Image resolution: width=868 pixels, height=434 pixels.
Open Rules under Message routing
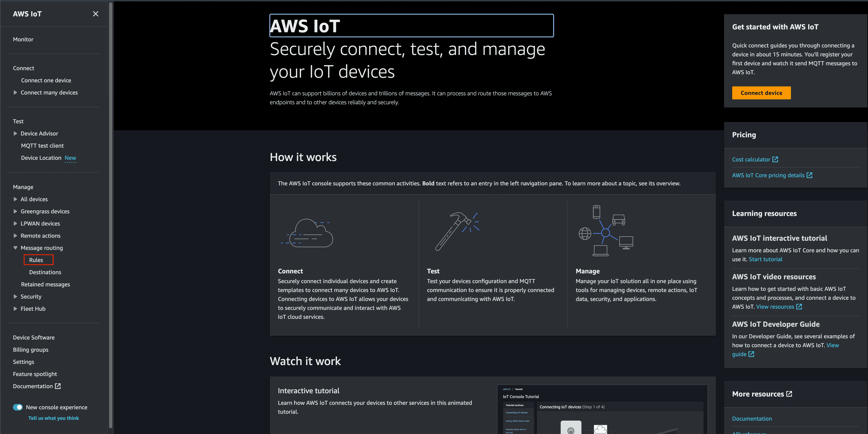click(x=36, y=260)
